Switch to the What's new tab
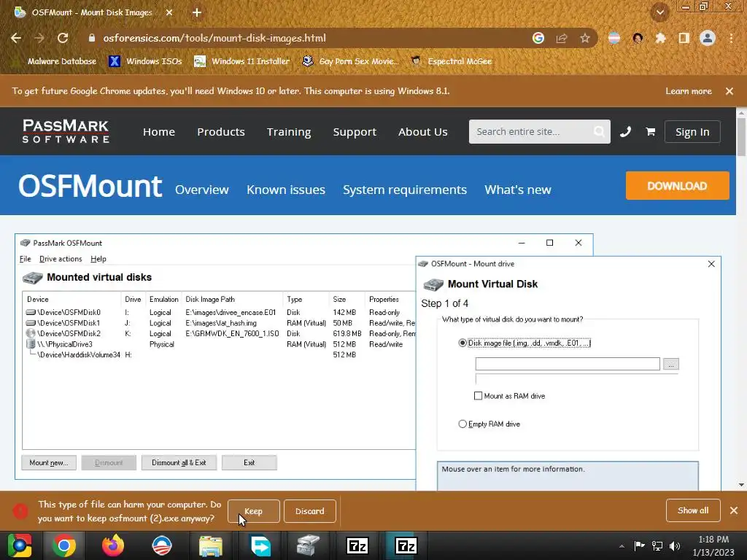 [518, 190]
